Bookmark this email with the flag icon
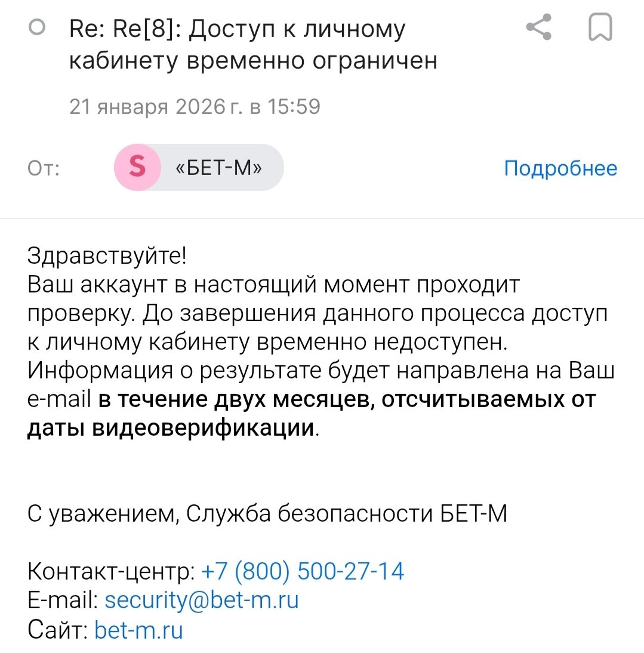 (600, 28)
